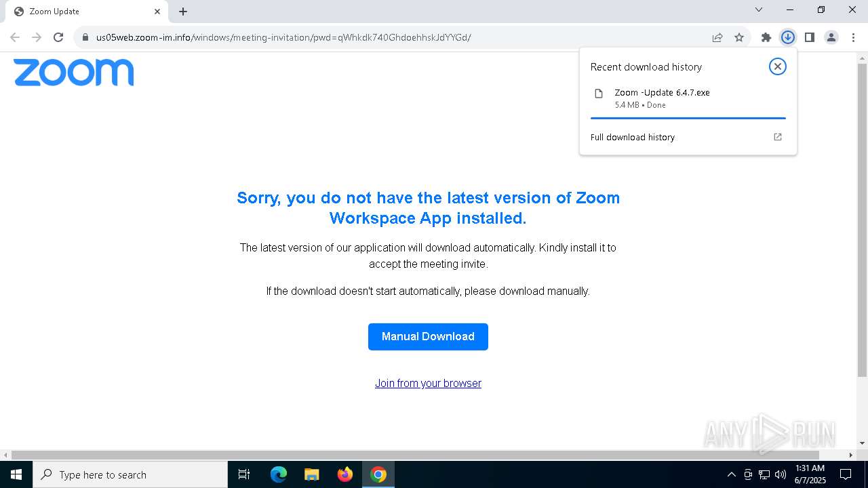Screen dimensions: 868x488
Task: Click the downloads toolbar icon
Action: pyautogui.click(x=788, y=37)
